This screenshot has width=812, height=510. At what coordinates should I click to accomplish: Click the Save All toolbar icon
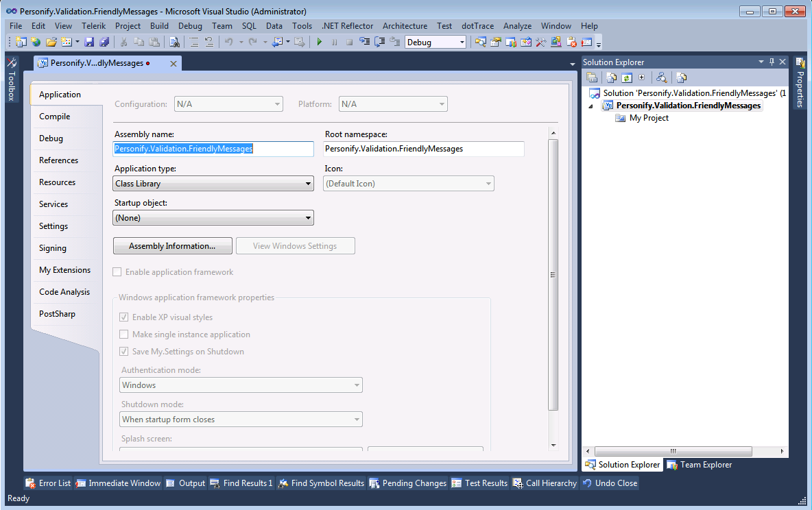tap(104, 42)
